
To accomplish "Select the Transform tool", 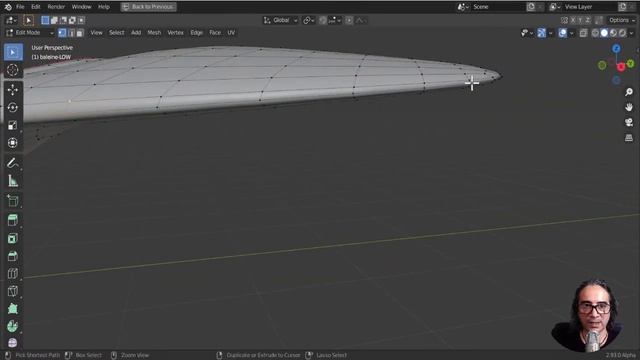I will (13, 142).
